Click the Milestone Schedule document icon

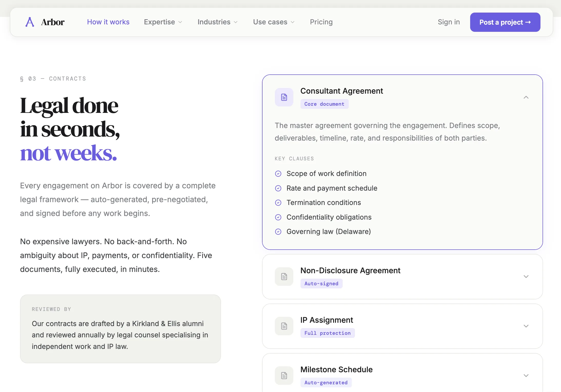pos(284,375)
